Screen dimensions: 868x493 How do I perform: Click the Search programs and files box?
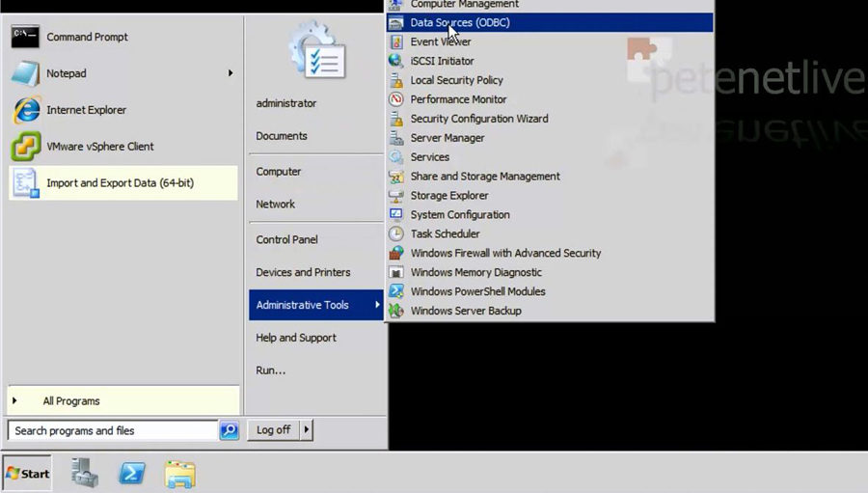click(113, 430)
